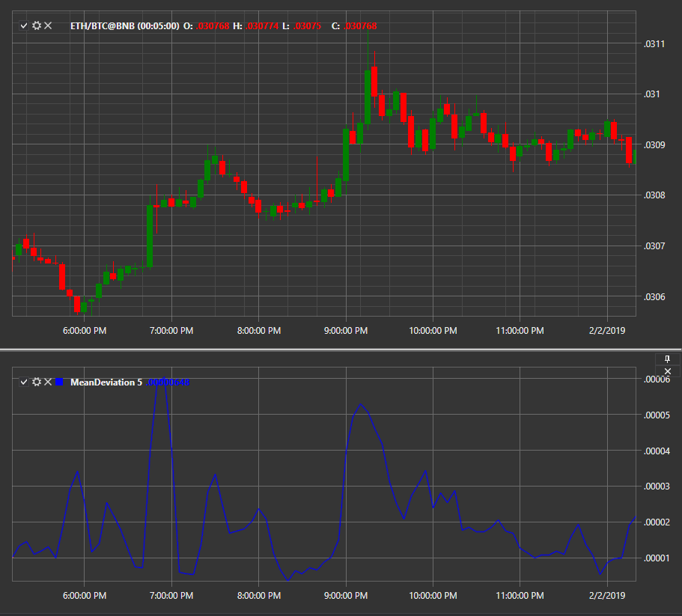Click the .0306 price axis label
The height and width of the screenshot is (616, 682).
654,297
